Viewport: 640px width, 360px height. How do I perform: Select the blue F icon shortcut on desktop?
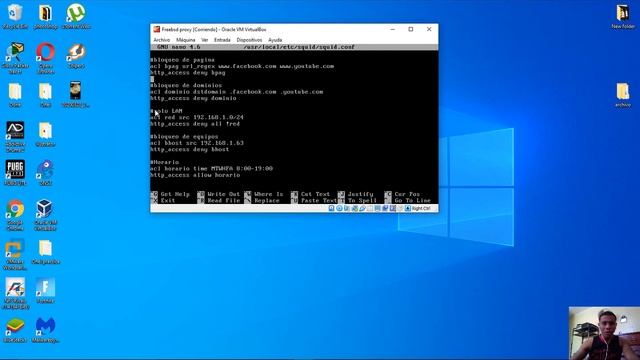pos(45,291)
